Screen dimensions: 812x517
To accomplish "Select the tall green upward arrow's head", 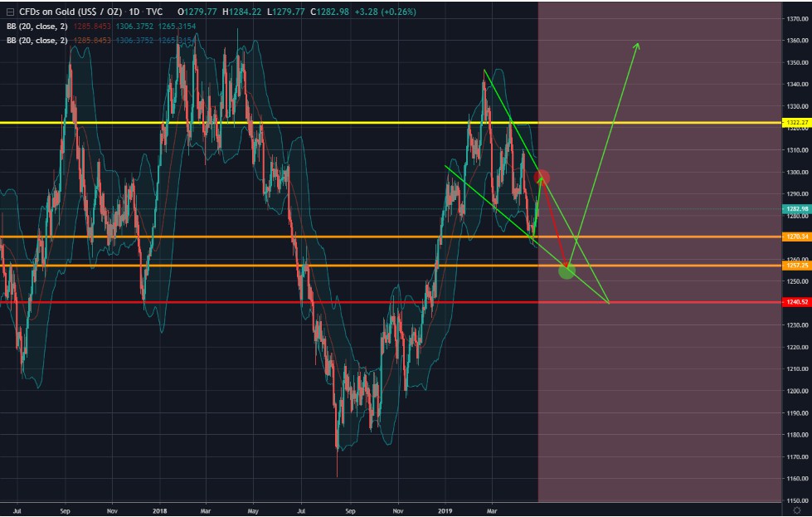I will point(637,46).
